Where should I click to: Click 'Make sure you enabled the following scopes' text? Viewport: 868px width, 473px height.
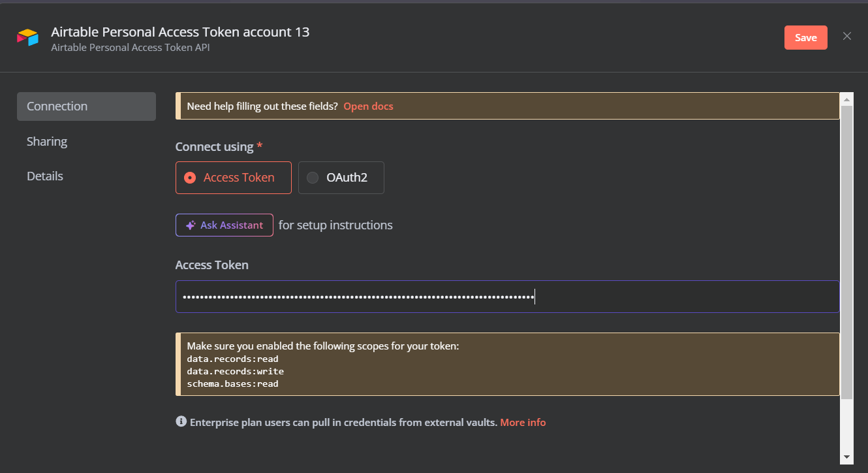pos(323,346)
